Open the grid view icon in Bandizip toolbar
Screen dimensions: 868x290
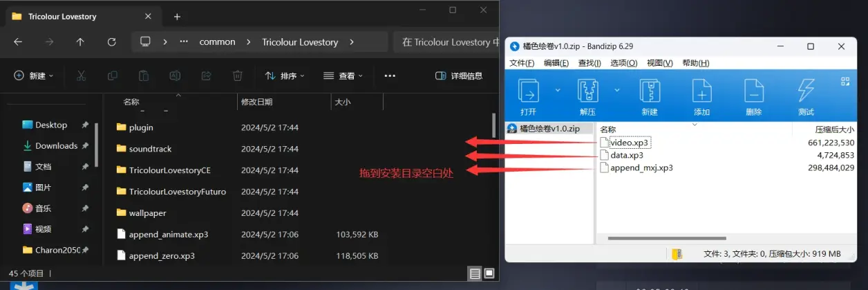845,81
